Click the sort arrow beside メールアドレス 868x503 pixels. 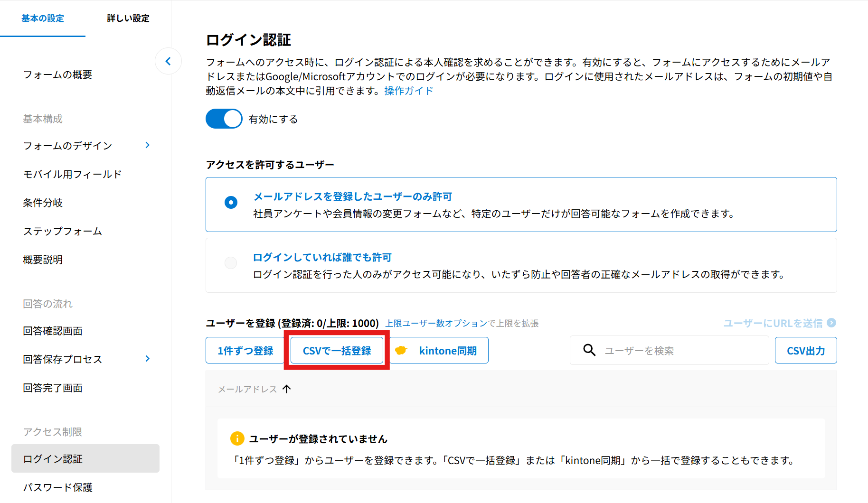[x=286, y=389]
